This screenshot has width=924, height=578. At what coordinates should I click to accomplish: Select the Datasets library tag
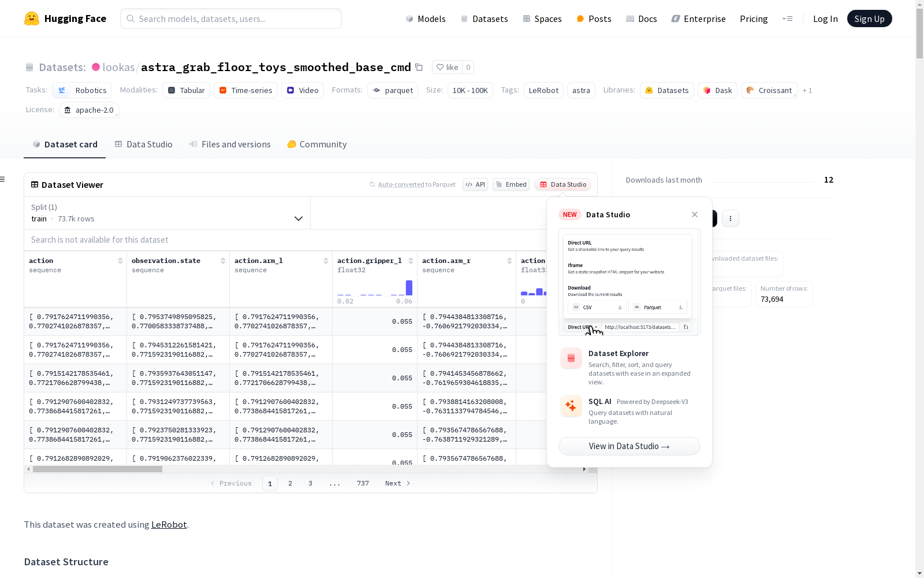(x=666, y=90)
